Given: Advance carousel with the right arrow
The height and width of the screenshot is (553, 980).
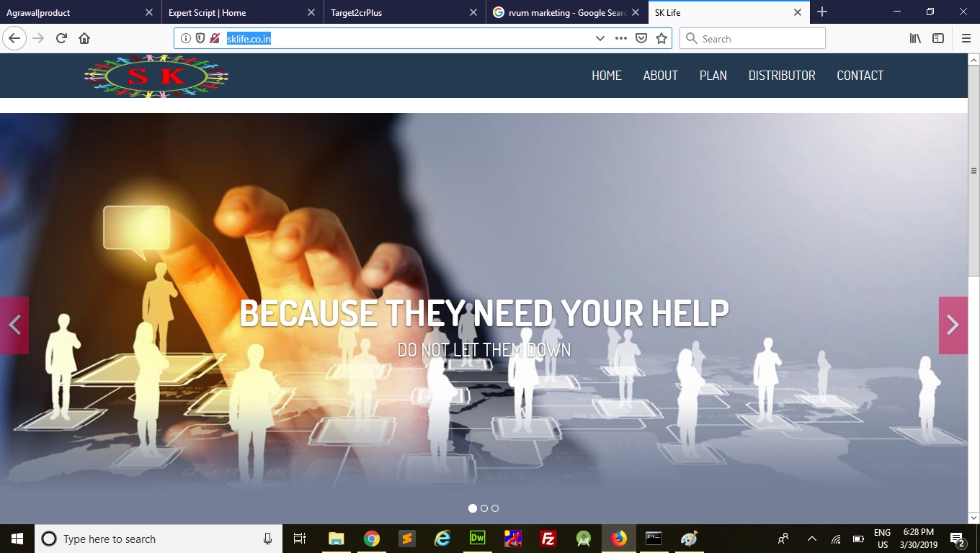Looking at the screenshot, I should click(x=953, y=325).
